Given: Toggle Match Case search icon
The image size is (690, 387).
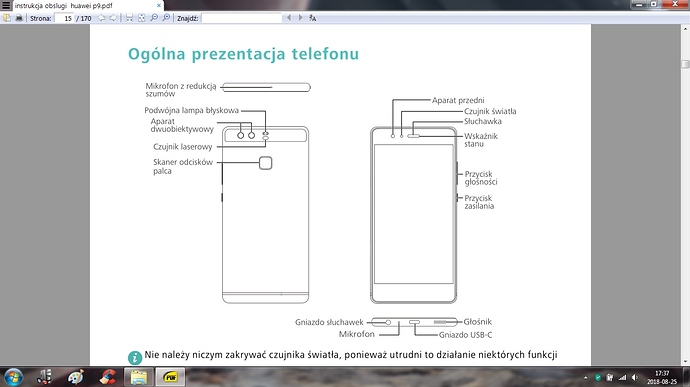Looking at the screenshot, I should (312, 18).
